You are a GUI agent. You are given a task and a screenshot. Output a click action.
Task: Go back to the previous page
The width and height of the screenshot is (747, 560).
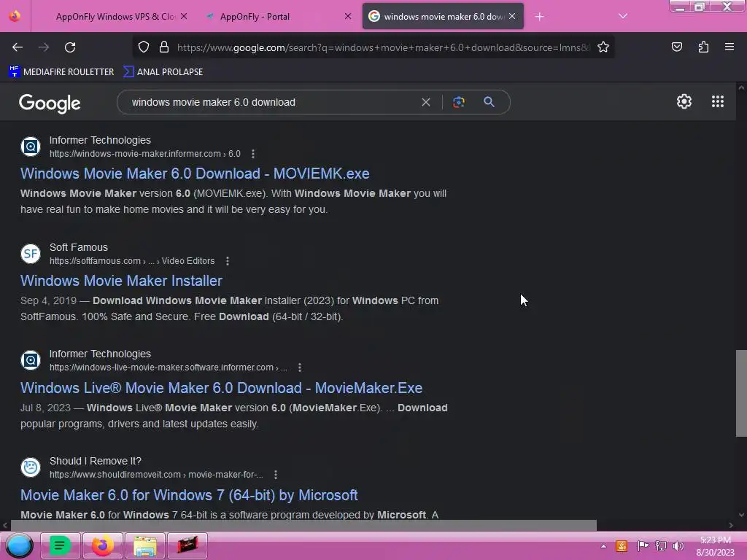[18, 47]
